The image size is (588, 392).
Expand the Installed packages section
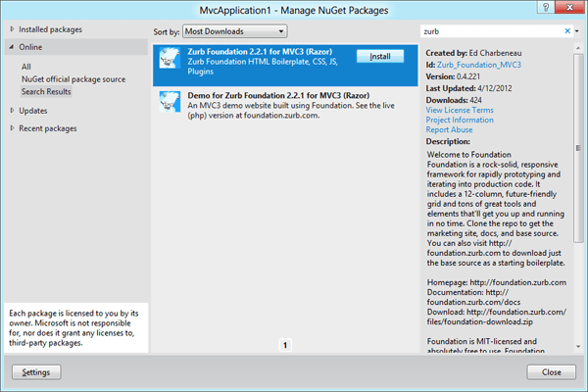tap(12, 28)
